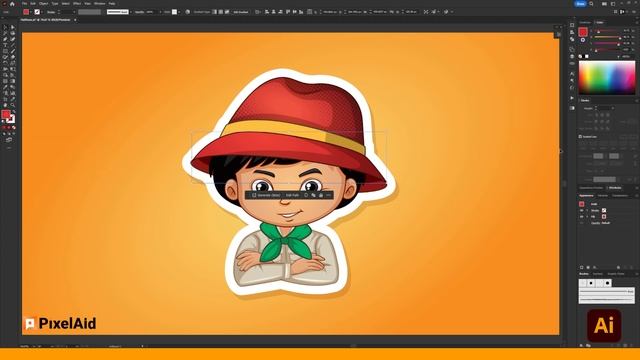Select the Gradient tool in toolbar

tap(13, 81)
